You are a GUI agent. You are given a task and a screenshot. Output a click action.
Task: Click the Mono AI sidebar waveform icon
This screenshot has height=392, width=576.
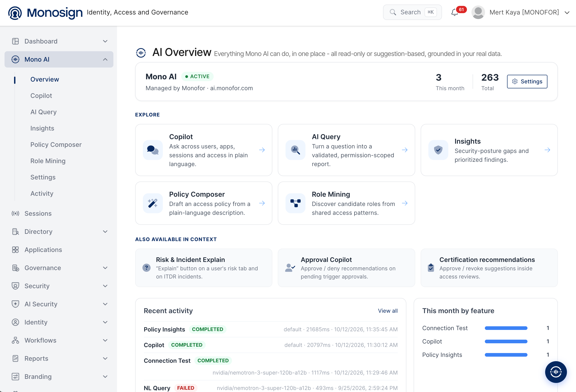coord(15,59)
